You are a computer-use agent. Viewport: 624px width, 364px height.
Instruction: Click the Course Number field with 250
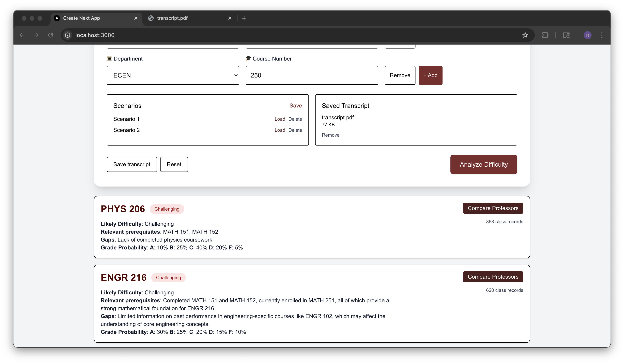click(x=311, y=75)
